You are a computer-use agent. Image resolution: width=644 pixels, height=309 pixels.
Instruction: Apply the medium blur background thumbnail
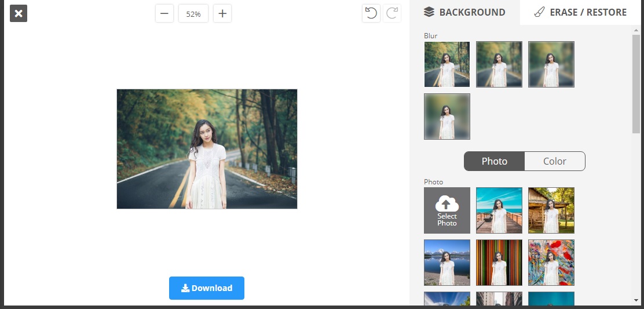point(551,64)
